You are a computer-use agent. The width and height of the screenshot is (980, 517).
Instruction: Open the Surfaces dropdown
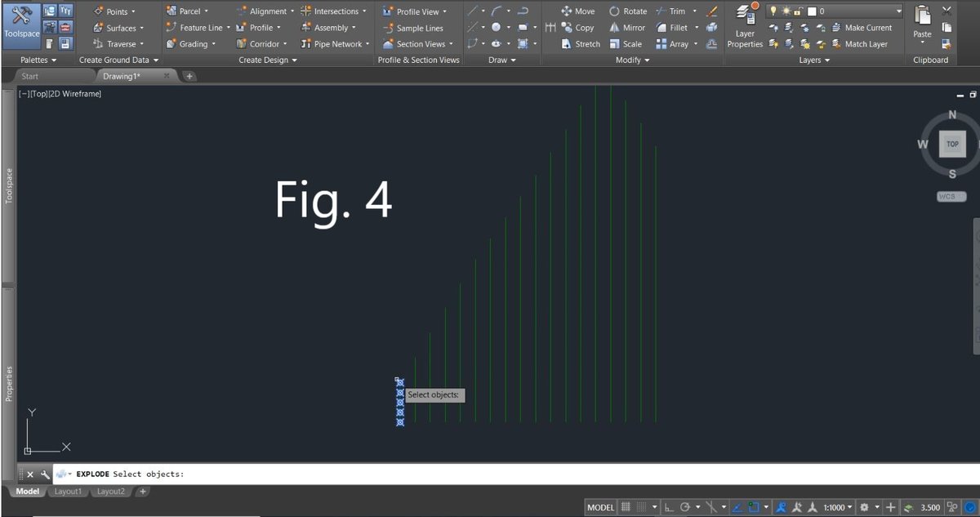(118, 28)
